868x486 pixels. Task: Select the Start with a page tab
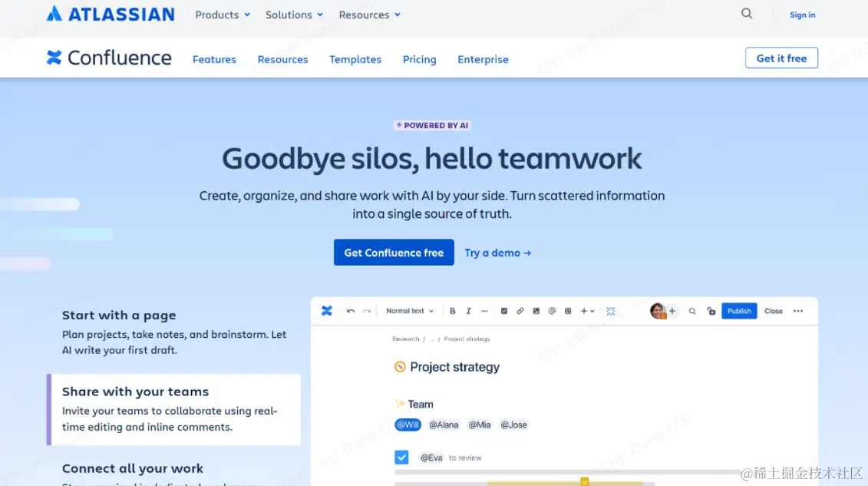coord(173,332)
